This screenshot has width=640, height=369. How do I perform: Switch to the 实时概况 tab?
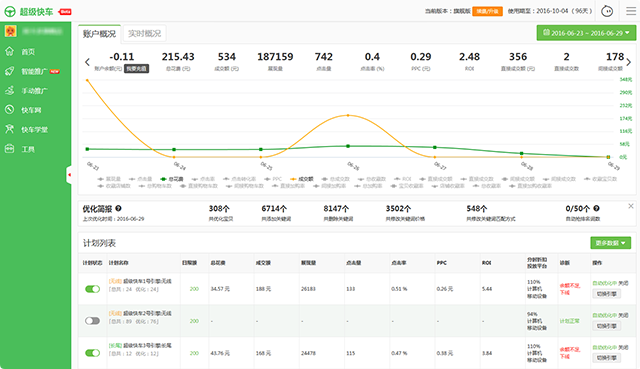[144, 33]
